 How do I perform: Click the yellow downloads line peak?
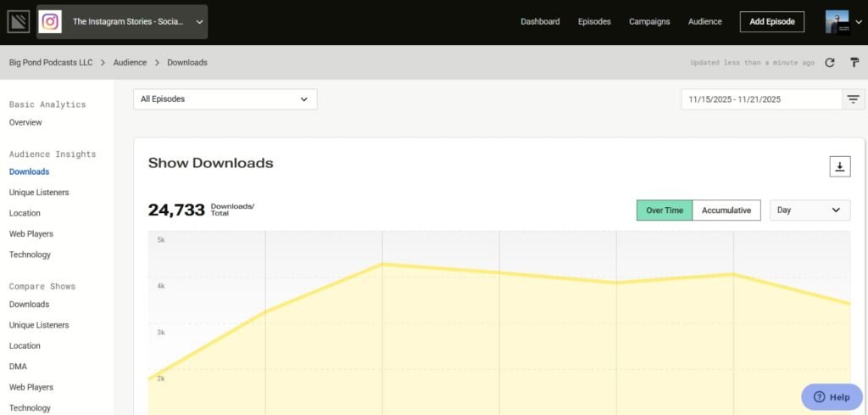(x=382, y=264)
